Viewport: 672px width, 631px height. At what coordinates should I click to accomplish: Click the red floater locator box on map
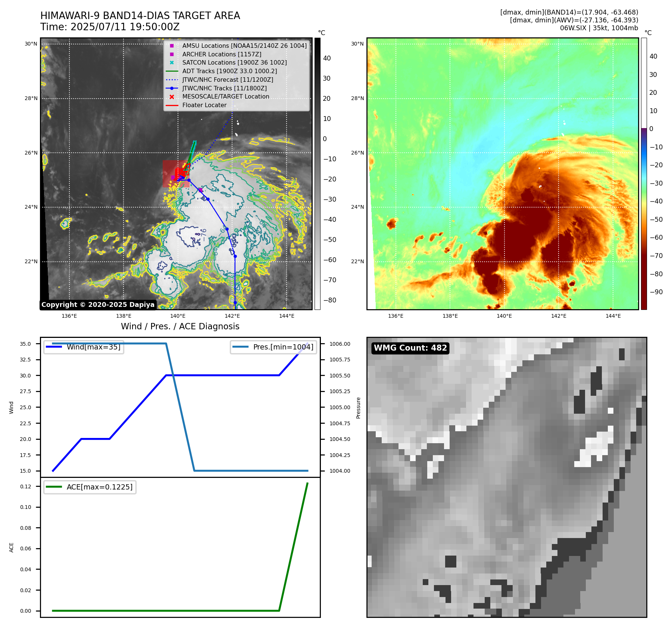(x=176, y=174)
